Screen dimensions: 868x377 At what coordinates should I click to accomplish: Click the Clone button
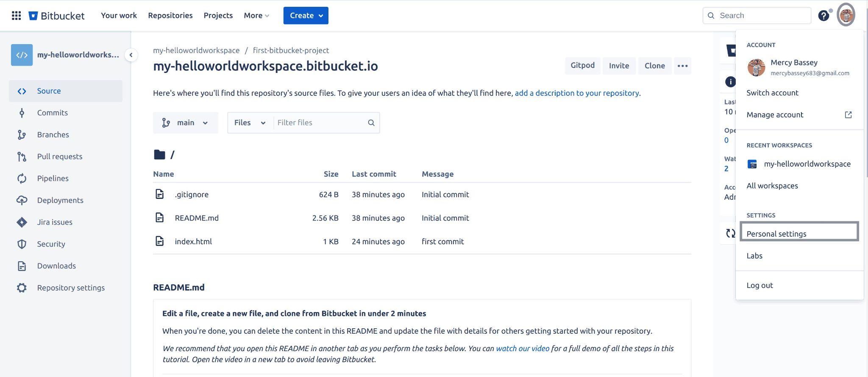[x=654, y=66]
